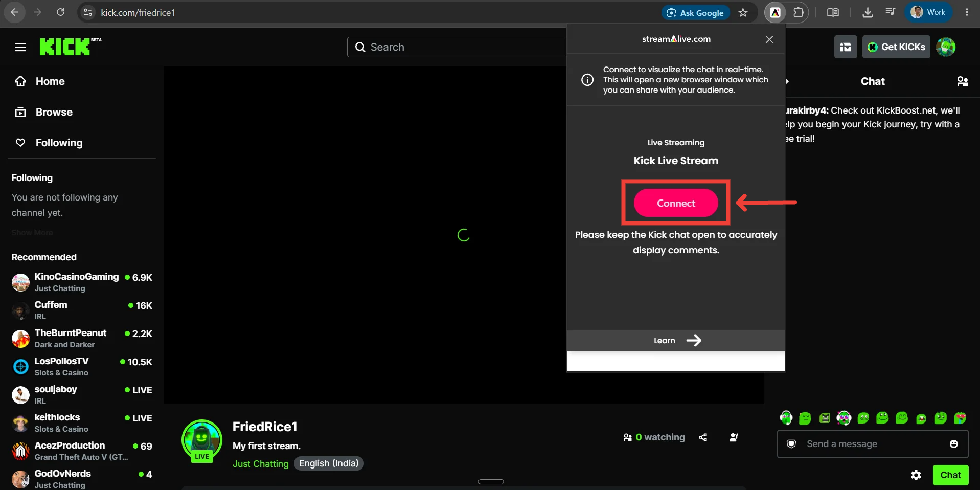Open AcezProduction recommended channel
The image size is (980, 490).
coord(82,451)
